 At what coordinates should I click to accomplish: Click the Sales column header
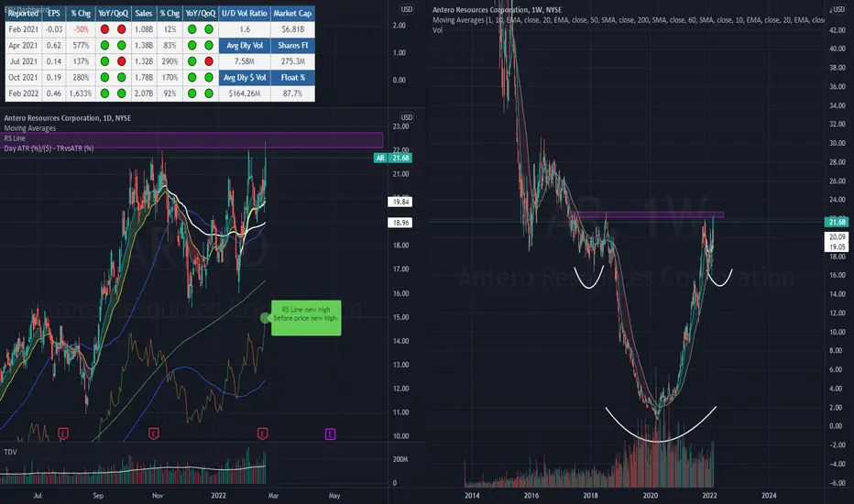144,14
